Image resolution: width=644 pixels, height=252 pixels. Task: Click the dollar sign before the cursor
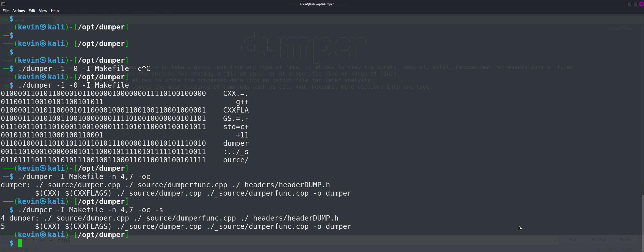point(12,243)
